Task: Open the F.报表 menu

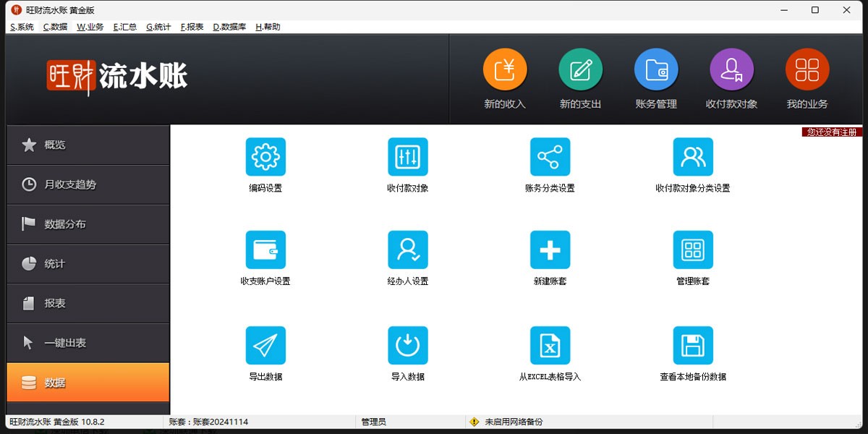Action: 192,27
